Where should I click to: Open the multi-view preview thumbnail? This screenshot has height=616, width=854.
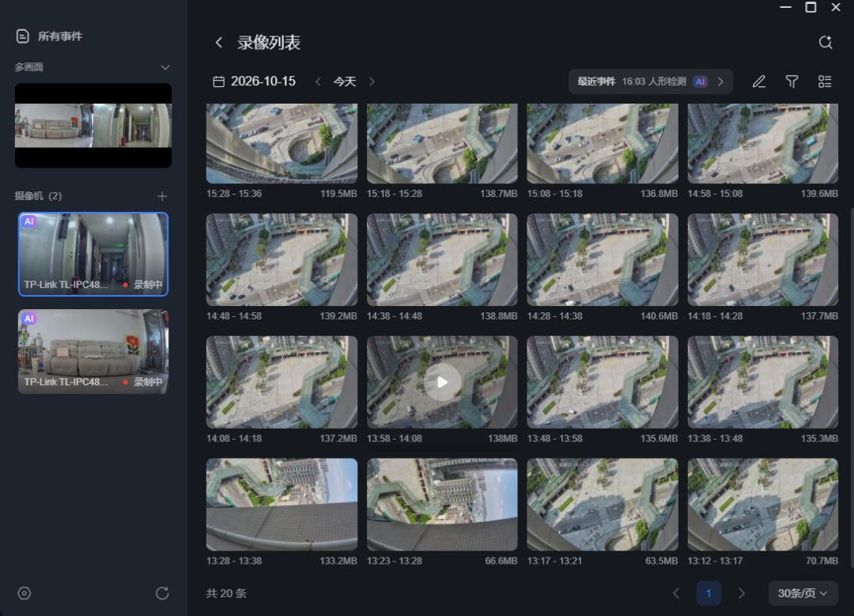[x=93, y=125]
